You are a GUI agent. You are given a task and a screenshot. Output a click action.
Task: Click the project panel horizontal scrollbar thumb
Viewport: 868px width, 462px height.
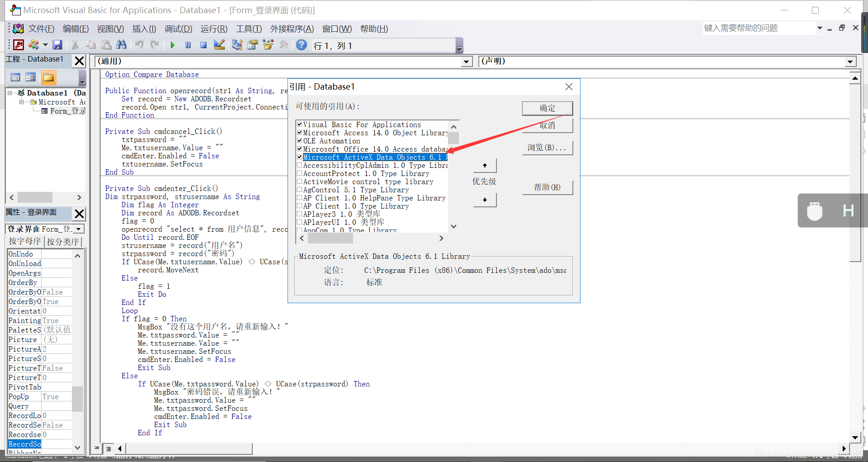(x=35, y=197)
